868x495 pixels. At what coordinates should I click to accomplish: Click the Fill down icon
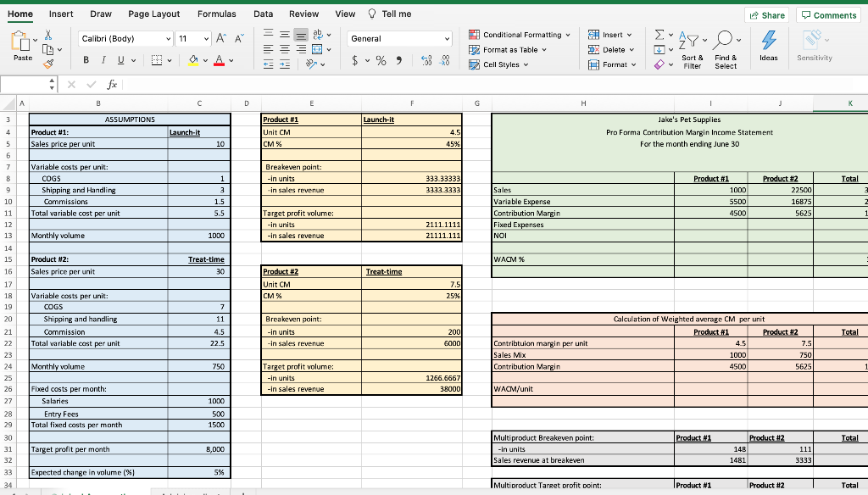[659, 49]
